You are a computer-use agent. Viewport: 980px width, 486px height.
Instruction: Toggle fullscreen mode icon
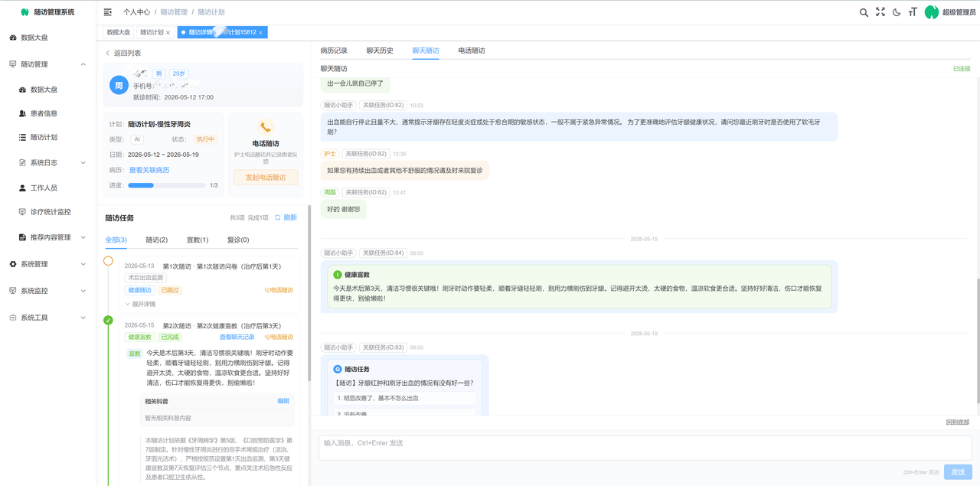(x=880, y=12)
